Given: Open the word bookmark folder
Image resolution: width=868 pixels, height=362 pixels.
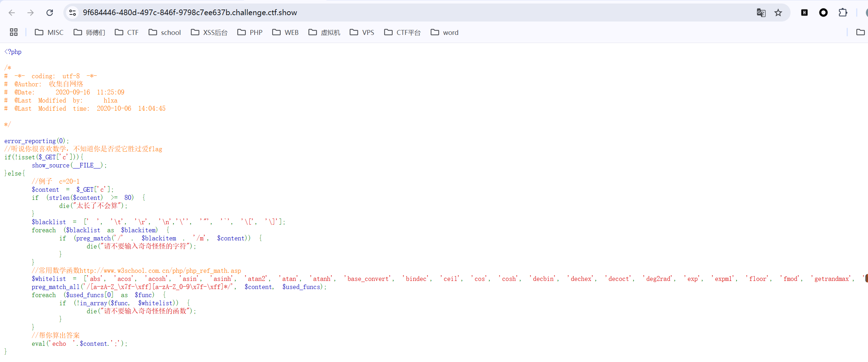Looking at the screenshot, I should tap(445, 32).
